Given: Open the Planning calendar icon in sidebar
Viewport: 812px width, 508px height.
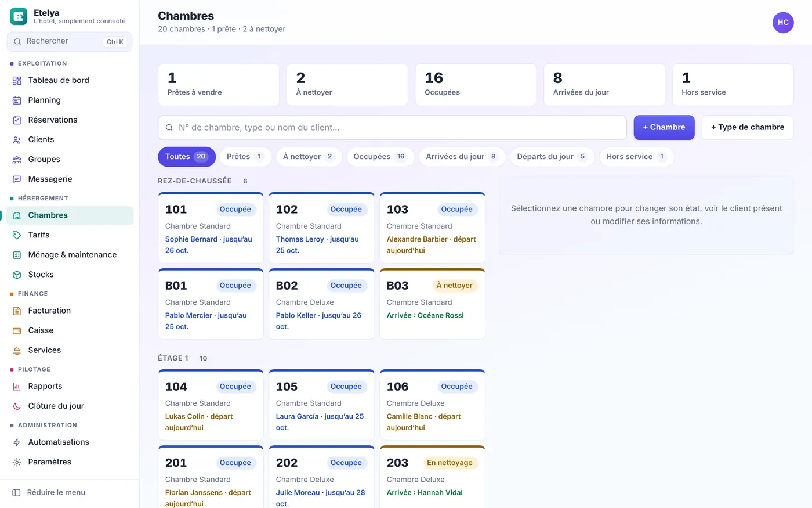Looking at the screenshot, I should point(17,100).
